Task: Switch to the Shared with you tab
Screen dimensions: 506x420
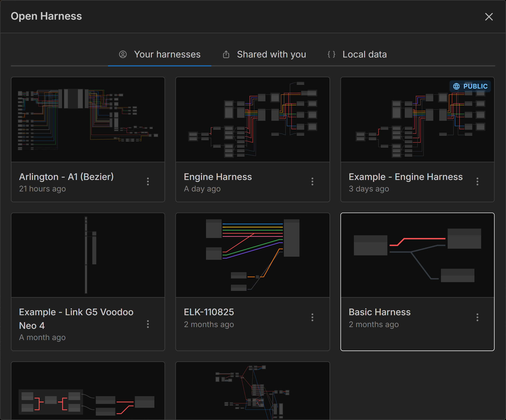Action: click(264, 54)
